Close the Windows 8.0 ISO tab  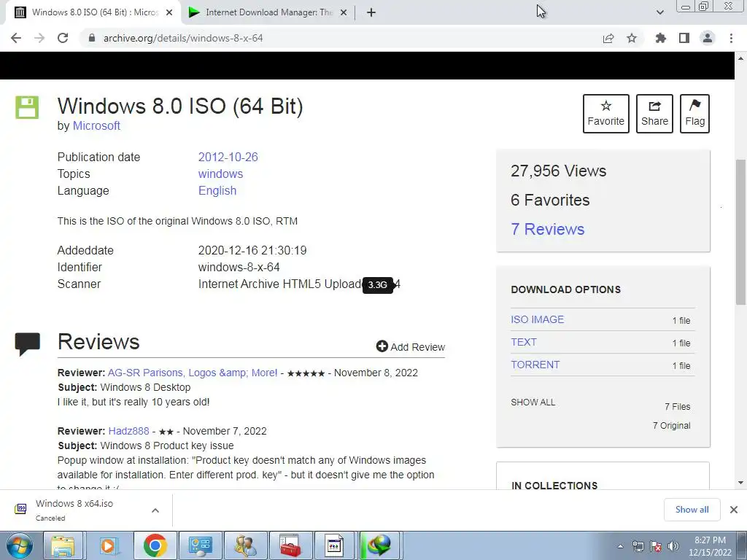(x=169, y=13)
